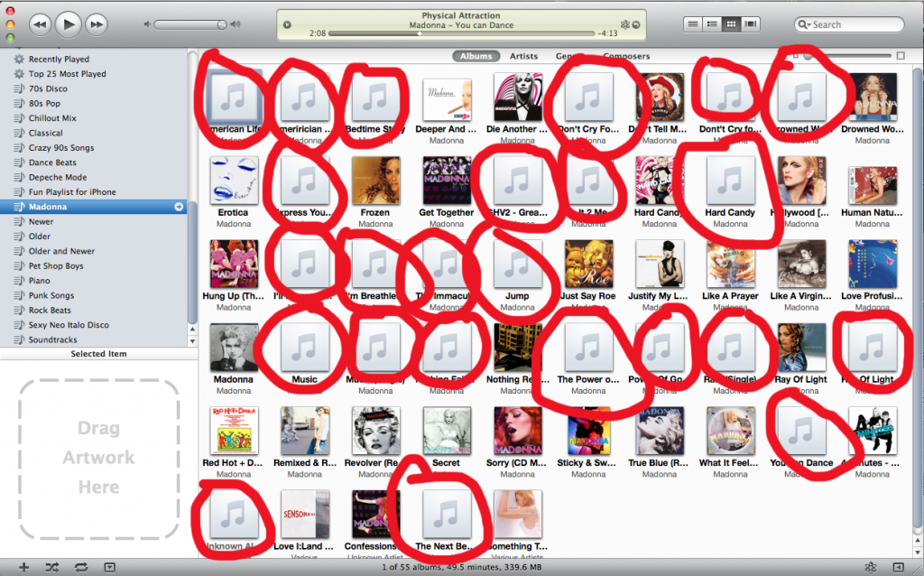Screen dimensions: 924x576
Task: Enable repeat mode
Action: point(82,567)
